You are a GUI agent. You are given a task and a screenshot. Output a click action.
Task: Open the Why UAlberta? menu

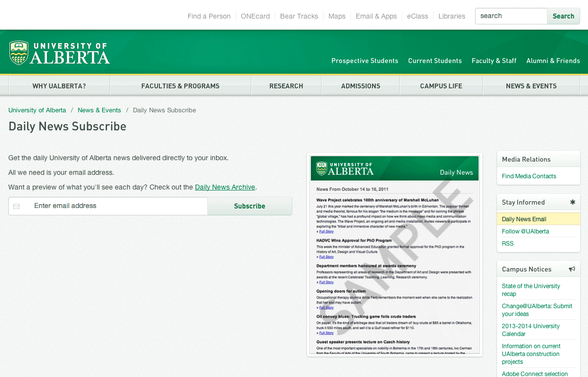point(59,86)
